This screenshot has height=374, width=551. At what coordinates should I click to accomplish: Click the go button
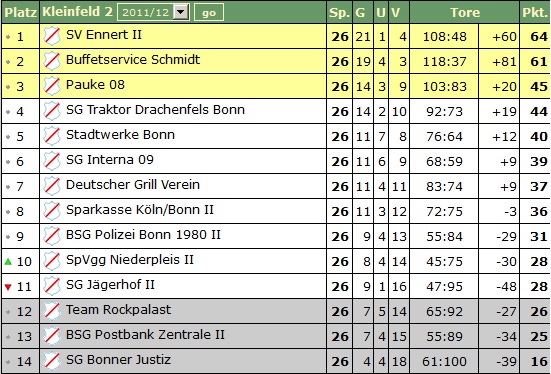click(209, 13)
